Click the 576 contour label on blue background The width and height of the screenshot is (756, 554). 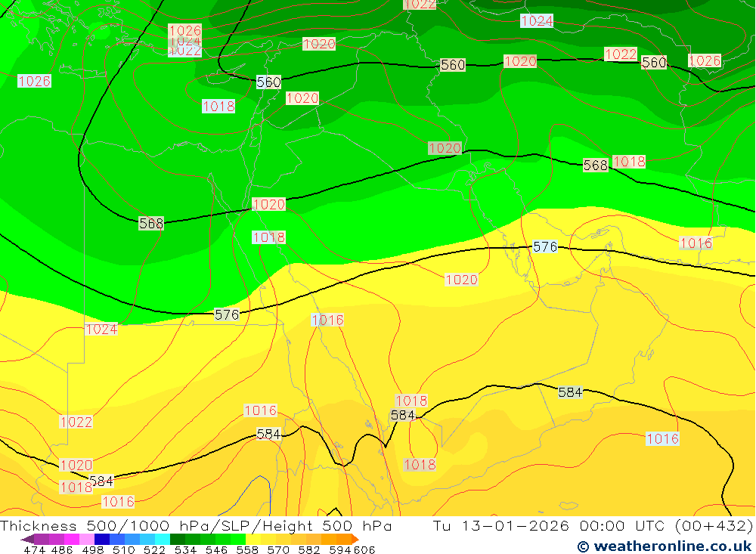(545, 247)
